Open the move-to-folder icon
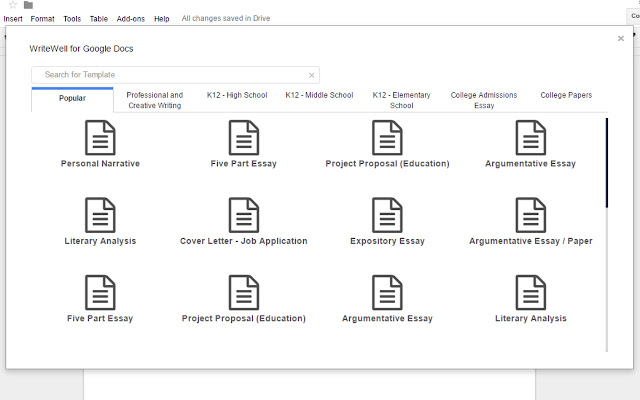Viewport: 640px width, 400px height. point(28,5)
